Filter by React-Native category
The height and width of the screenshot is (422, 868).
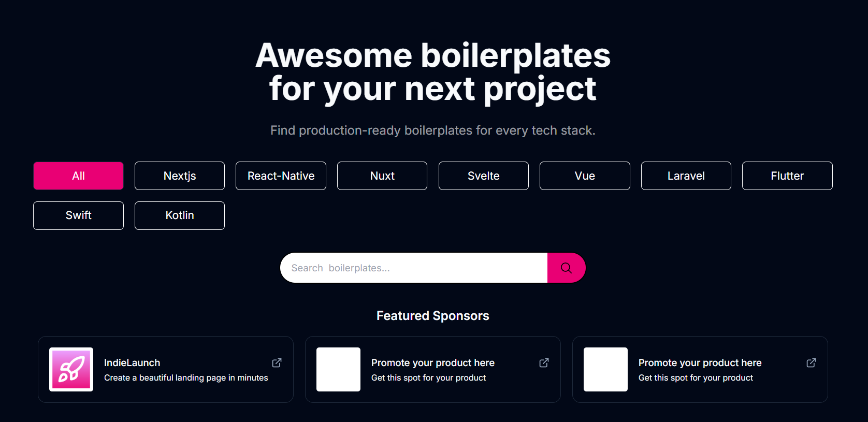[x=281, y=176]
